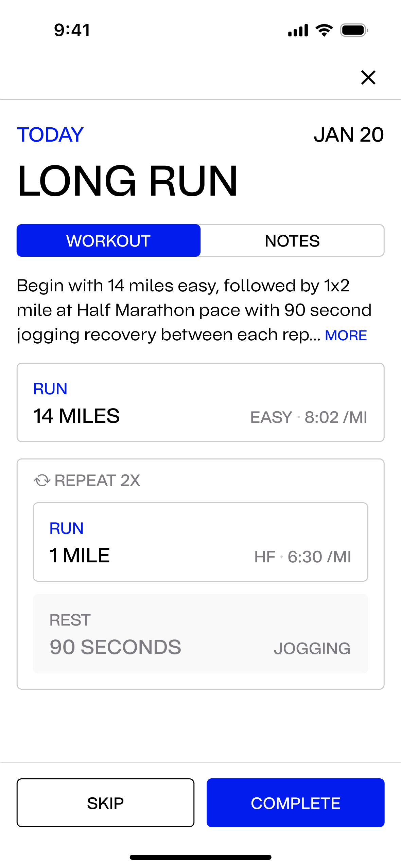Click the SKIP button
The image size is (401, 868).
pyautogui.click(x=105, y=803)
